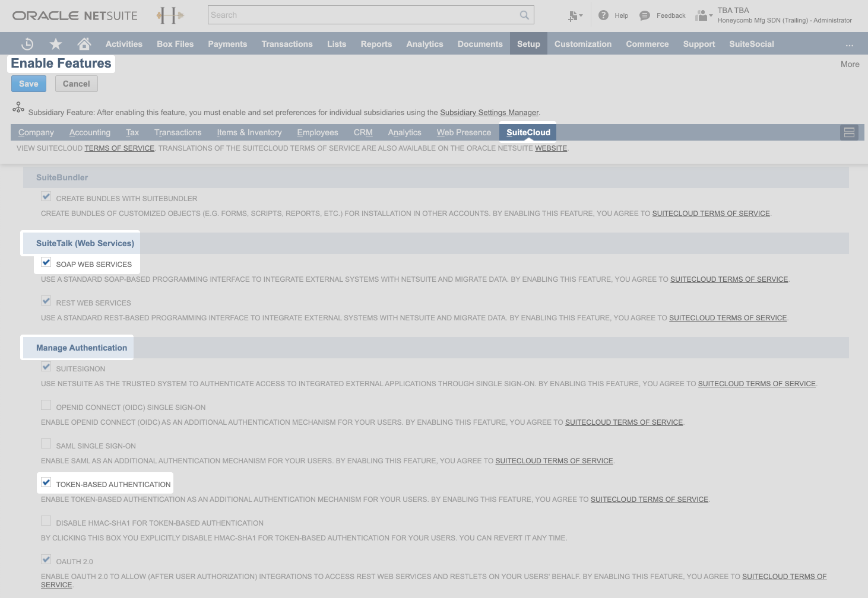Open the Reports menu
The width and height of the screenshot is (868, 598).
[376, 43]
